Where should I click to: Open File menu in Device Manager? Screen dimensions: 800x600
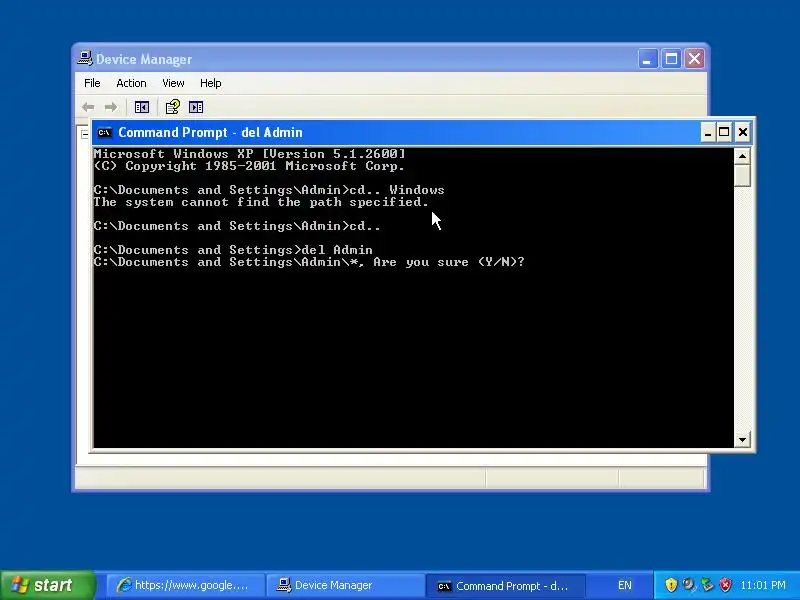point(92,83)
